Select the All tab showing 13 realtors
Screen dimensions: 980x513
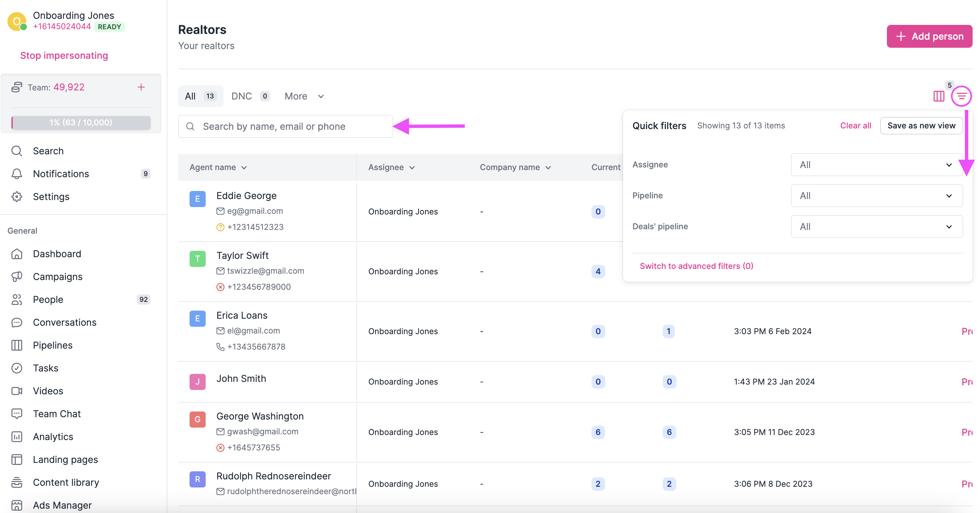[x=200, y=96]
